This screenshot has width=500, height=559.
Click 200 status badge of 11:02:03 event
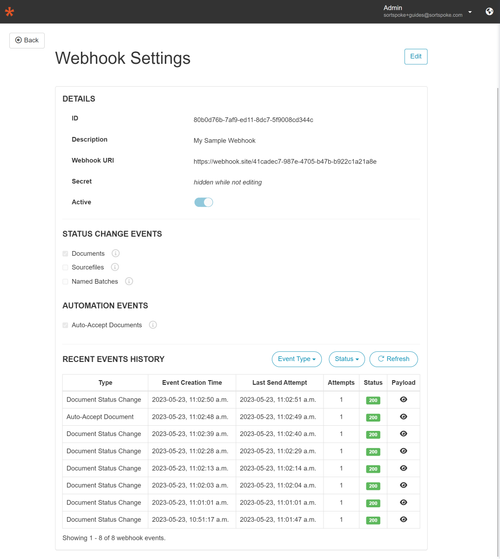[373, 486]
